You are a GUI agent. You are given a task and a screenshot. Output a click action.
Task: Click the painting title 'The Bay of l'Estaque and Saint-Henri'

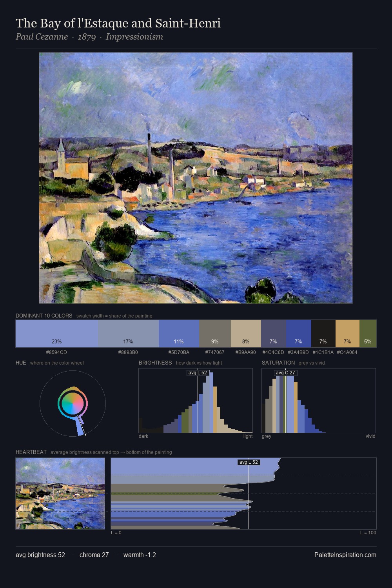coord(118,23)
